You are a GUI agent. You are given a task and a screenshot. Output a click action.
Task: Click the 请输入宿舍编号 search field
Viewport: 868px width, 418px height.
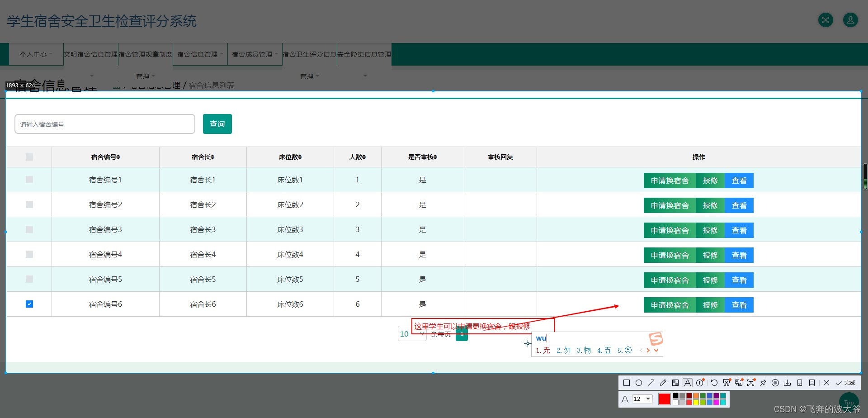coord(105,124)
